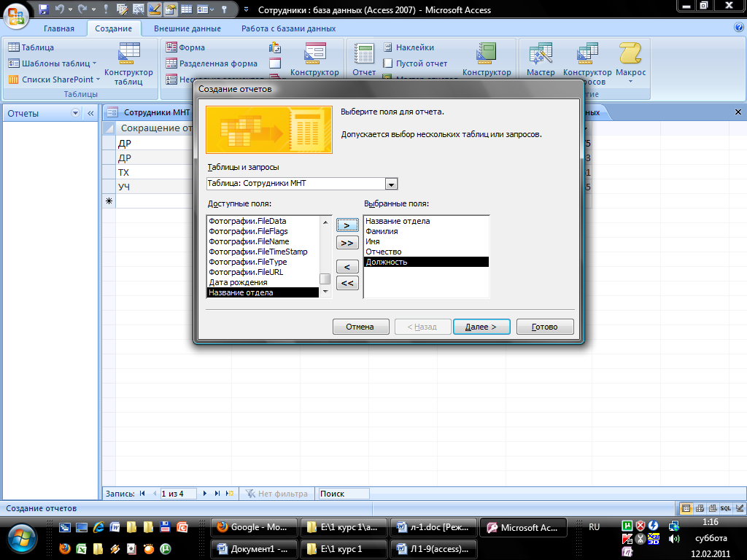Go to first record in navigator
The height and width of the screenshot is (560, 747).
click(x=142, y=494)
